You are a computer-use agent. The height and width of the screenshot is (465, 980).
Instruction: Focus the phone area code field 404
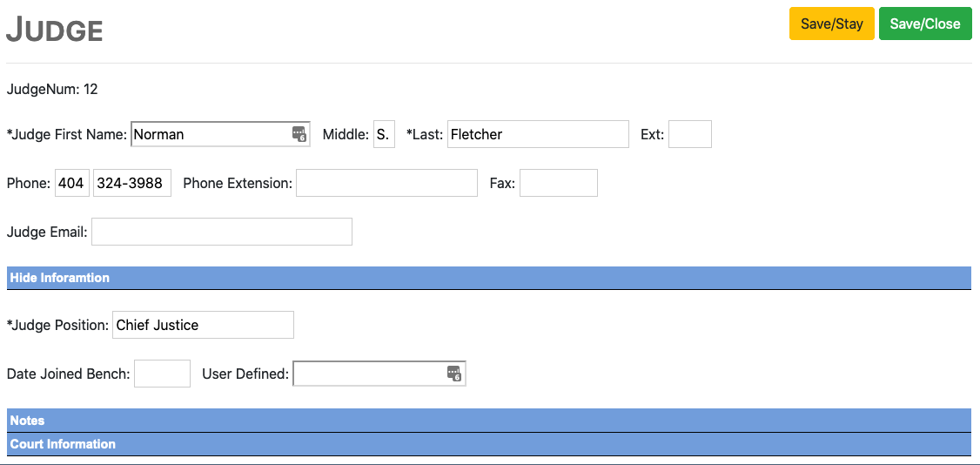click(x=71, y=183)
